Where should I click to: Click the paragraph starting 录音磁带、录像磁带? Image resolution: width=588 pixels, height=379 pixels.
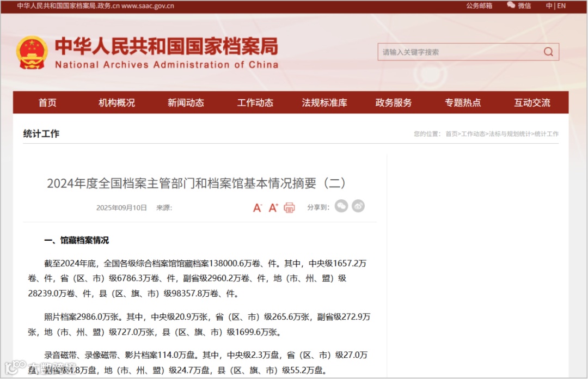click(x=198, y=363)
